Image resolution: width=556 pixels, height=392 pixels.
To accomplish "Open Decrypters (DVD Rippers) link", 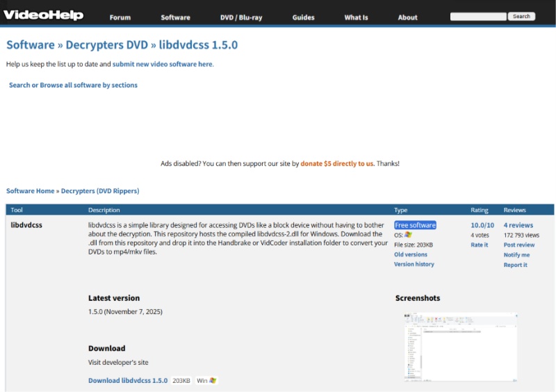I will point(100,191).
